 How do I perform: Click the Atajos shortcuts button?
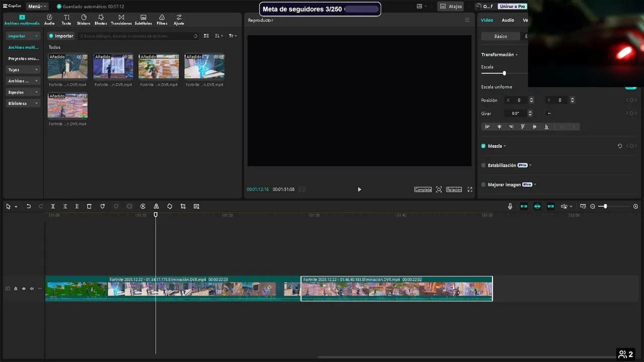[450, 6]
